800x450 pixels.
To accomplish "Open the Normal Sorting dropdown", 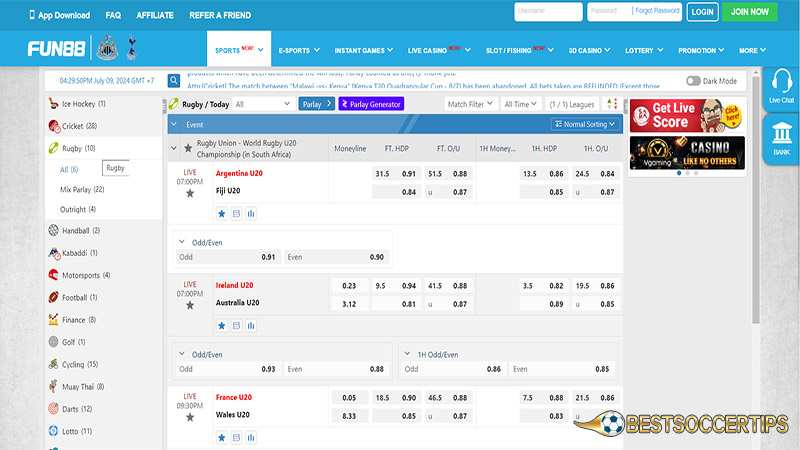I will click(585, 124).
